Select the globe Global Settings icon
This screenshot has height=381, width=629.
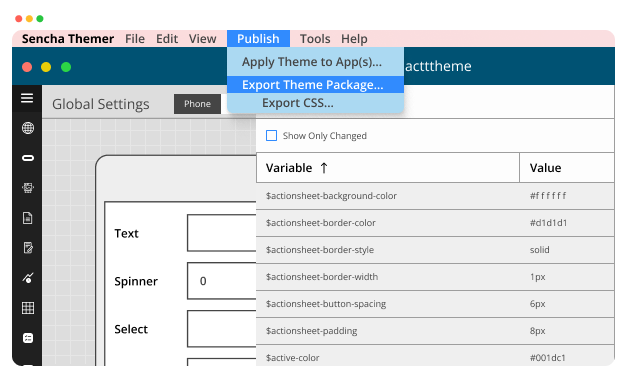(x=28, y=128)
